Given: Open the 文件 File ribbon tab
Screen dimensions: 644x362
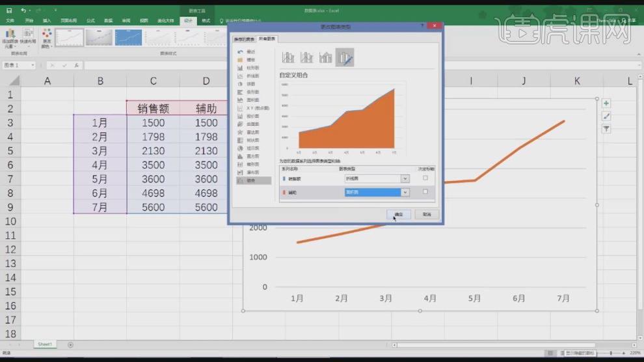Looking at the screenshot, I should tap(10, 21).
